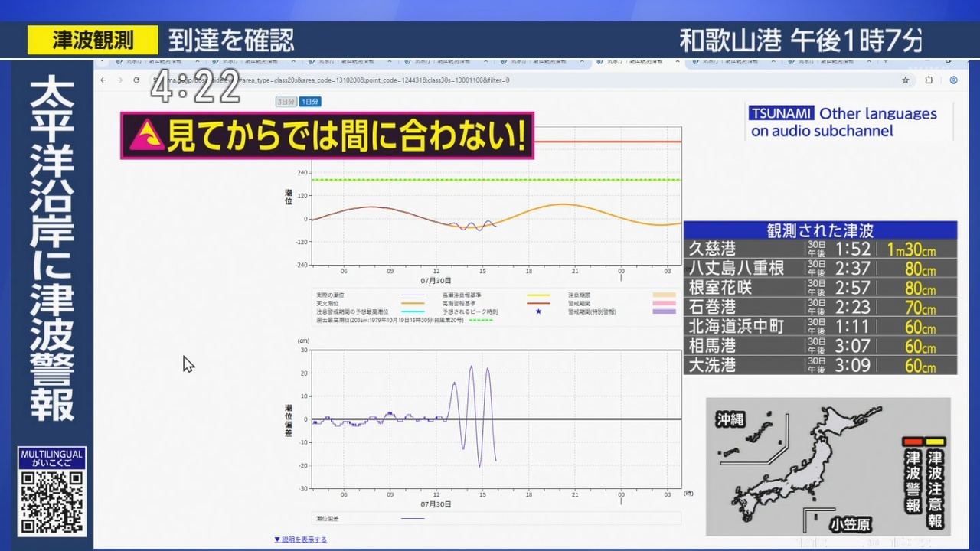Select the 1日分 range button
The width and height of the screenshot is (980, 551).
[310, 102]
